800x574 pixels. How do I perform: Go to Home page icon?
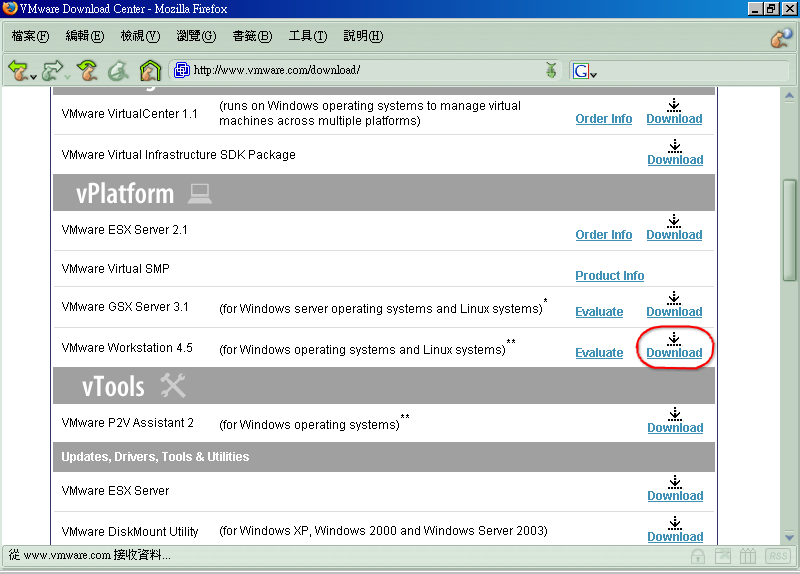[150, 70]
